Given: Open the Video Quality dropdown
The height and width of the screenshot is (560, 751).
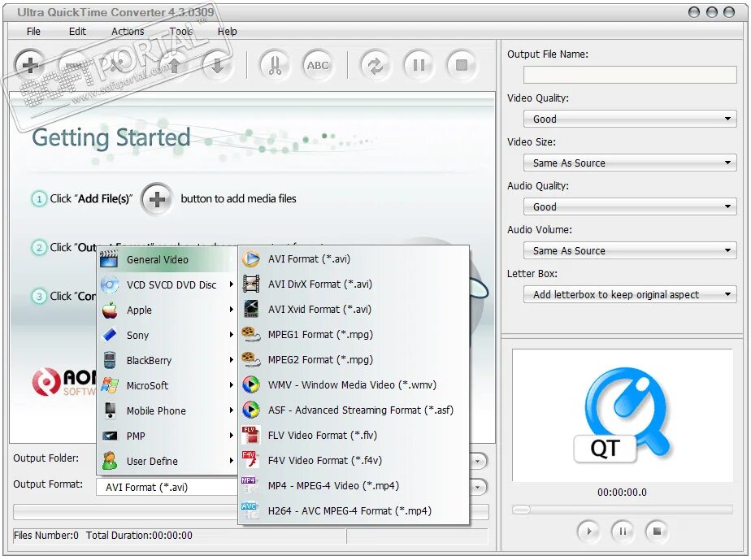Looking at the screenshot, I should (630, 119).
